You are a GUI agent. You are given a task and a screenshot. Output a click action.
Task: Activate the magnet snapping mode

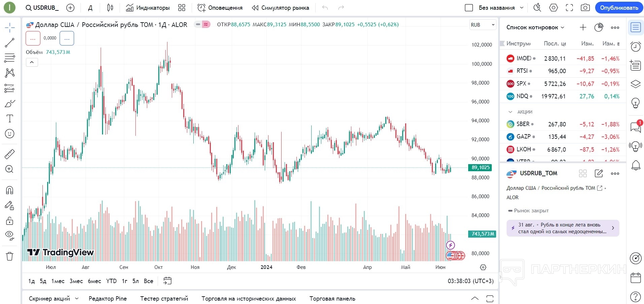tap(9, 190)
